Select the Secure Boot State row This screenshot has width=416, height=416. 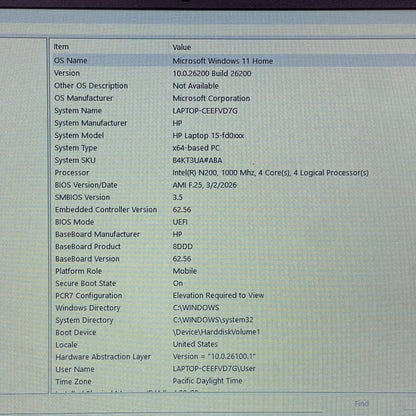[x=233, y=283]
